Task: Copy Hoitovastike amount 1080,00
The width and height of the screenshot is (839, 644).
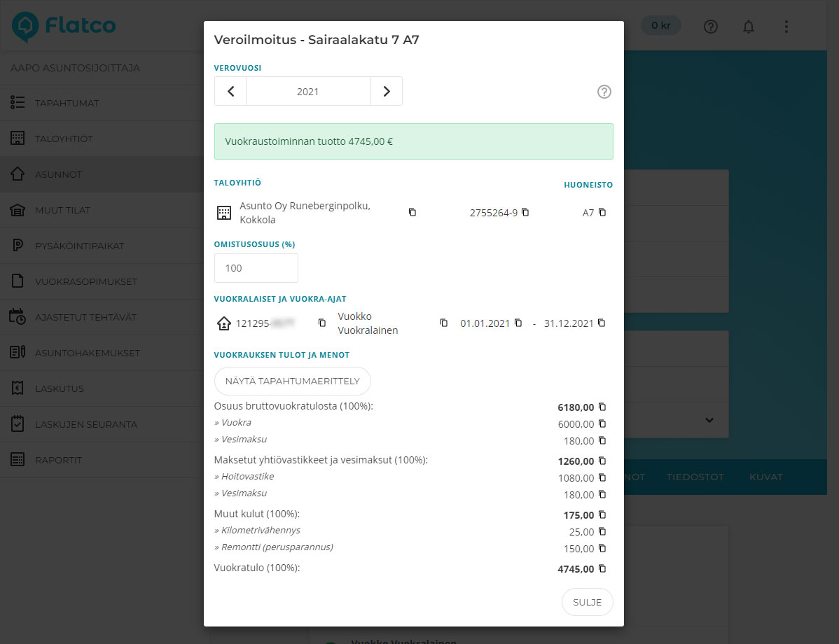Action: (x=602, y=477)
